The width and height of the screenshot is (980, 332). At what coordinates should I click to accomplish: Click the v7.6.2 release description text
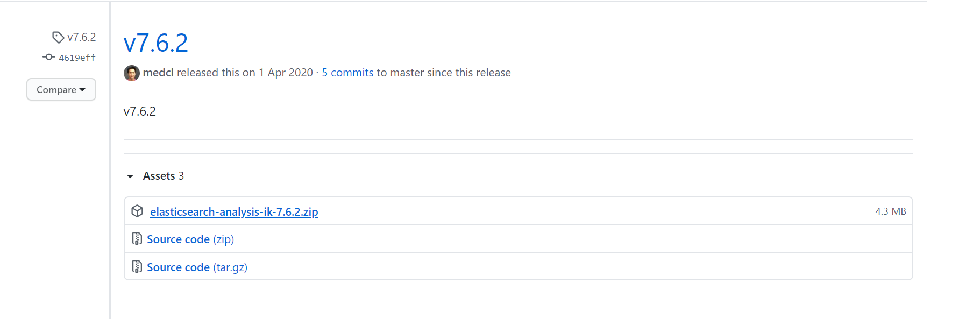[x=139, y=111]
